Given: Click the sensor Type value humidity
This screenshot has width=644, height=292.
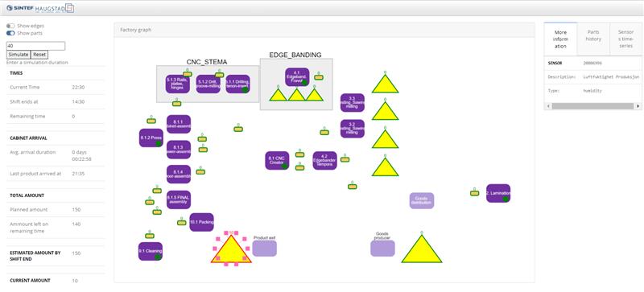Looking at the screenshot, I should point(592,91).
